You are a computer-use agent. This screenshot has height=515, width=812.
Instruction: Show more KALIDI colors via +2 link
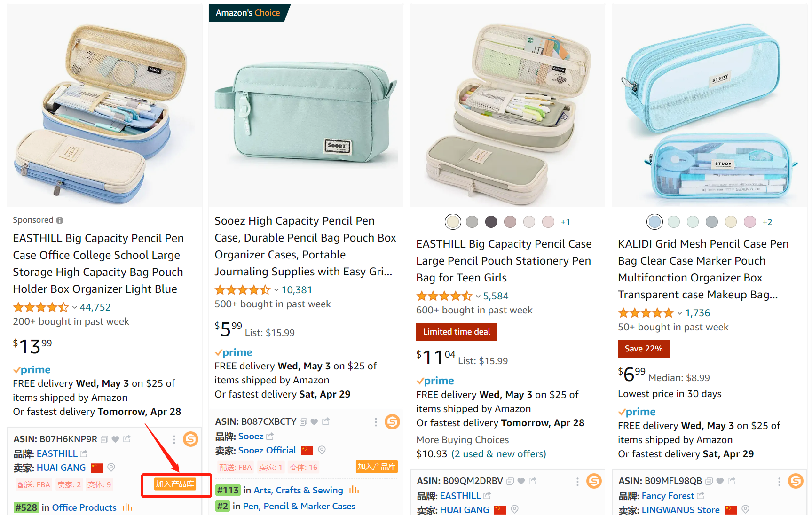click(x=767, y=222)
